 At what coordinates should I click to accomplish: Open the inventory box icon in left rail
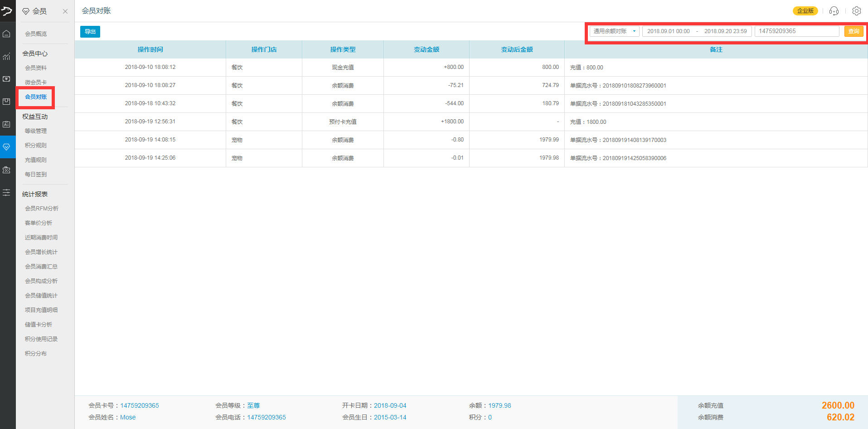[x=7, y=102]
